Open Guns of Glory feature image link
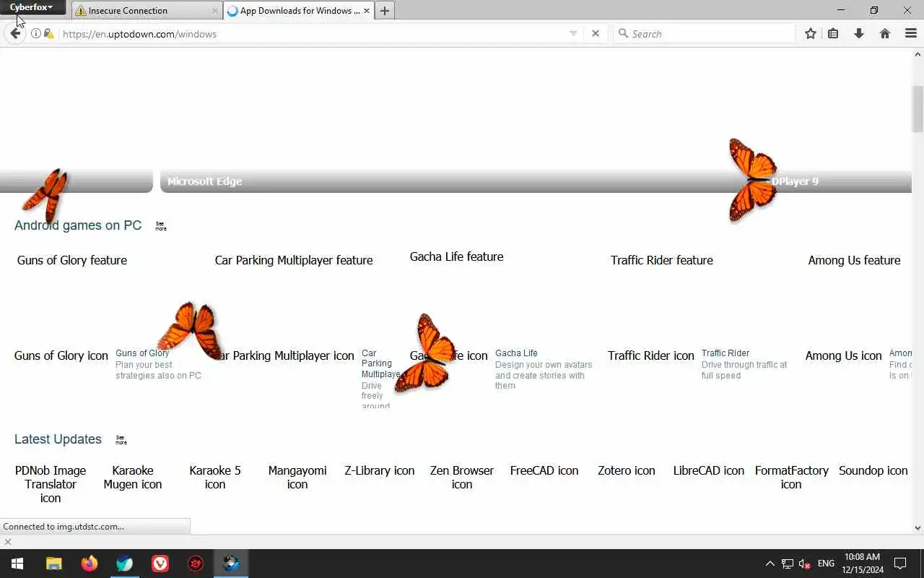Viewport: 924px width, 578px height. pyautogui.click(x=72, y=260)
